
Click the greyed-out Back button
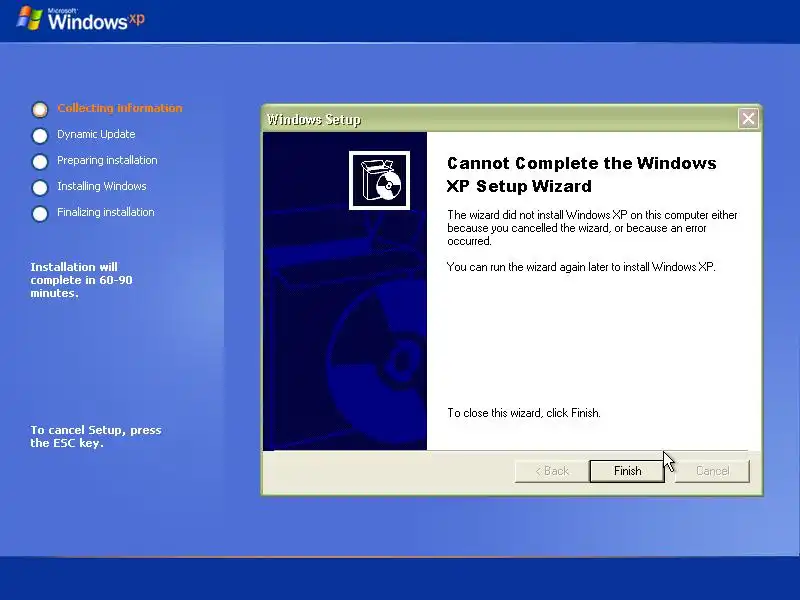coord(552,471)
